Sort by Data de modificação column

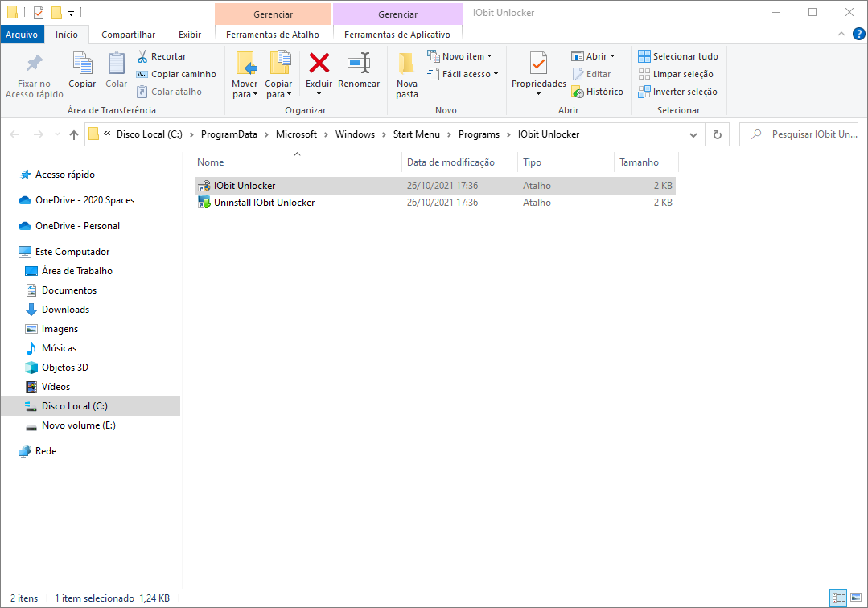click(x=459, y=162)
